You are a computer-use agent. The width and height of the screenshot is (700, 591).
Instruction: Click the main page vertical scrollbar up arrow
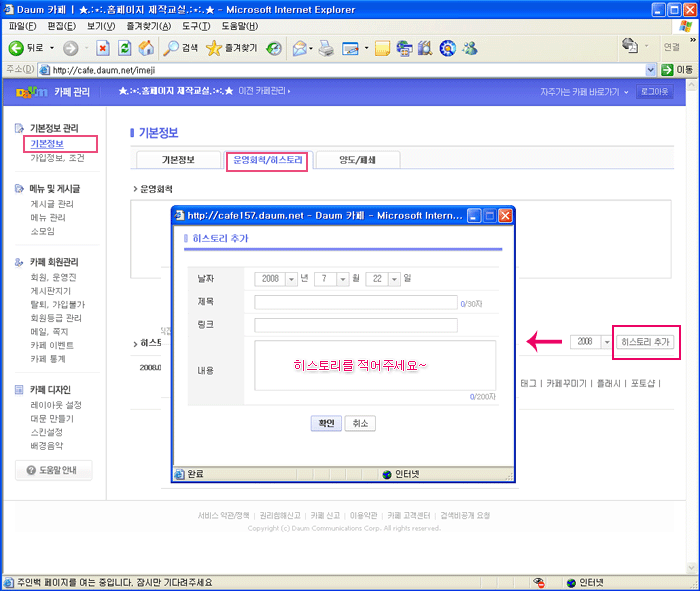(x=692, y=85)
